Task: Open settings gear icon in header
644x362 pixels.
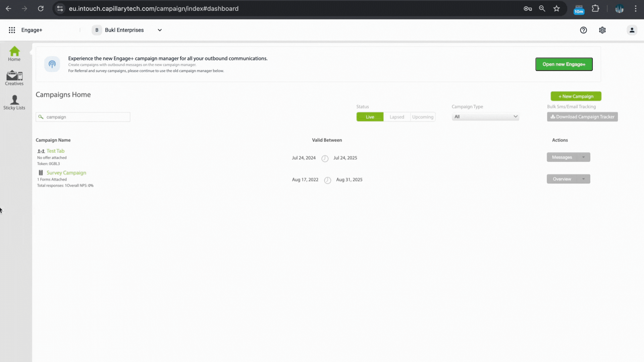Action: point(602,30)
